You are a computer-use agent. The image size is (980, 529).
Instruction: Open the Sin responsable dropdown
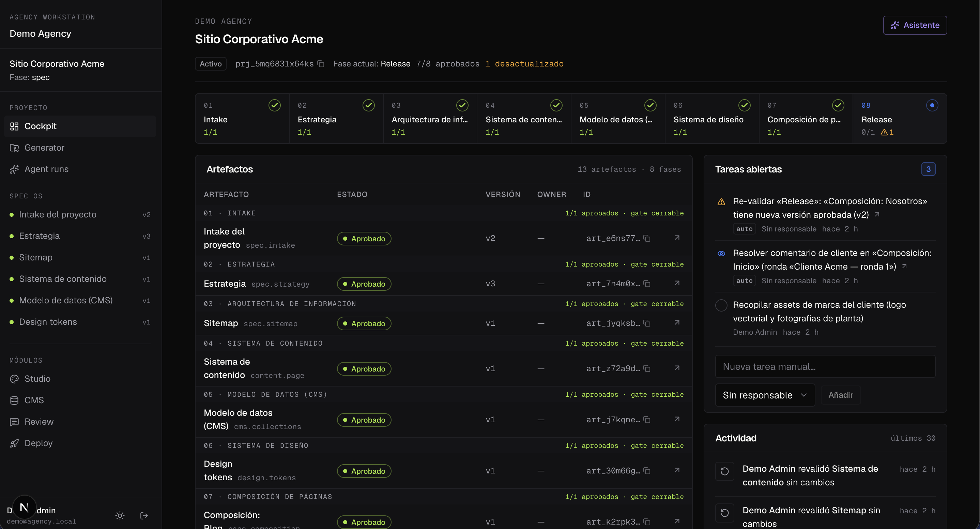click(765, 395)
